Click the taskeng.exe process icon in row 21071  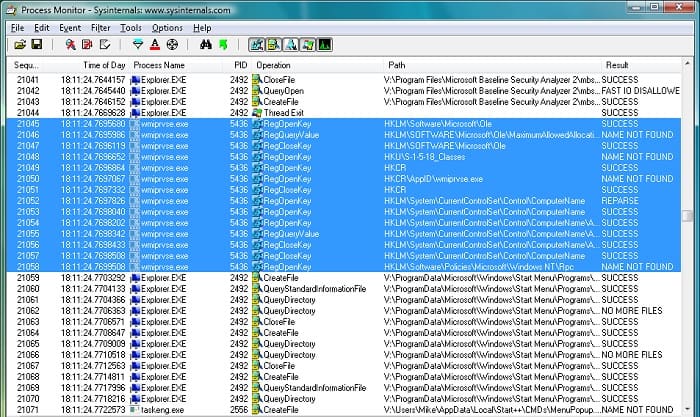coord(134,410)
